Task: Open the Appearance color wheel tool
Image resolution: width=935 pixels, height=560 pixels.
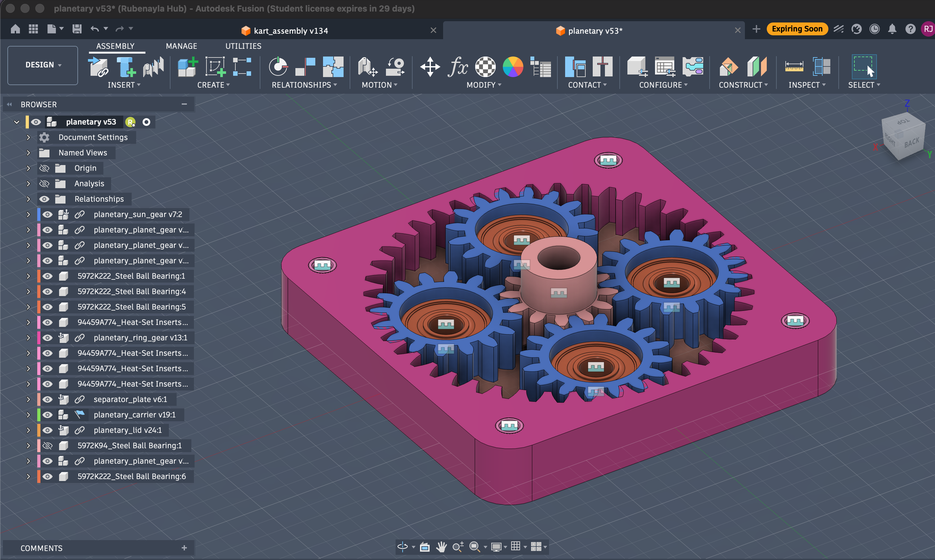Action: [x=513, y=67]
